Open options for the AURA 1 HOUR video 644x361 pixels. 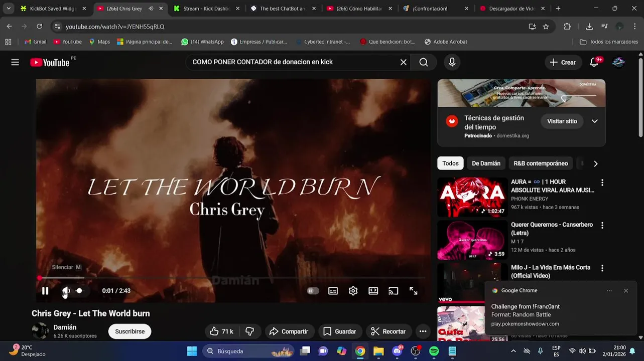[x=602, y=183]
